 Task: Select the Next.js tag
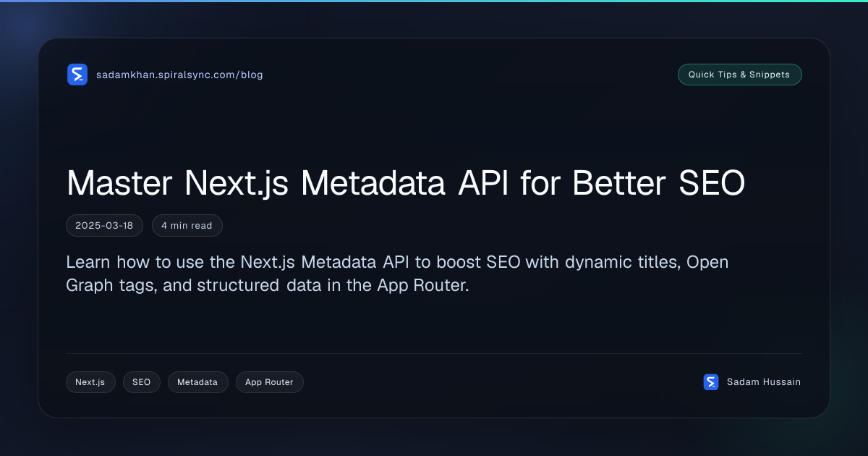[x=90, y=382]
